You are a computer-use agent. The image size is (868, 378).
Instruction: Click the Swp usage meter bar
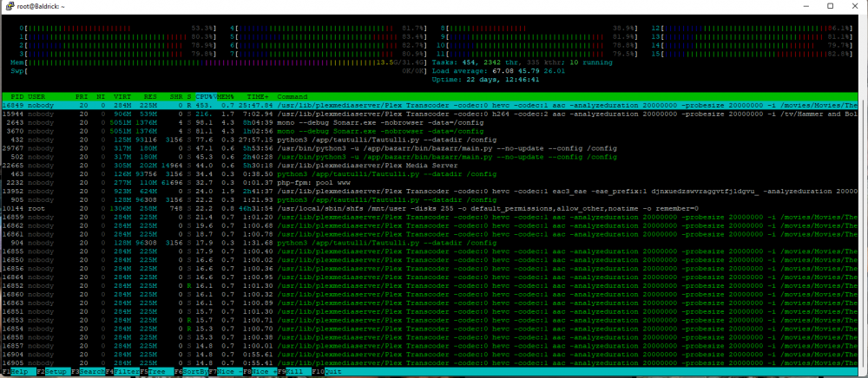tap(220, 71)
